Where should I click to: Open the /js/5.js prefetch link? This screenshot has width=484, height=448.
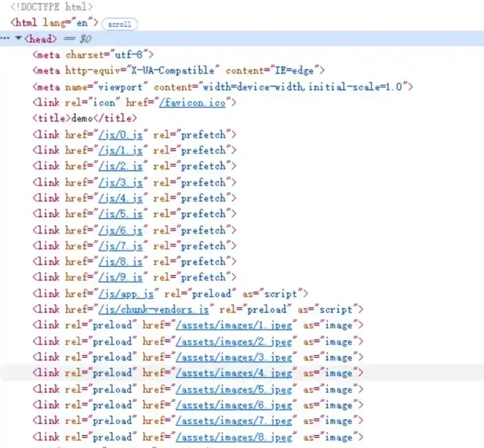coord(120,214)
